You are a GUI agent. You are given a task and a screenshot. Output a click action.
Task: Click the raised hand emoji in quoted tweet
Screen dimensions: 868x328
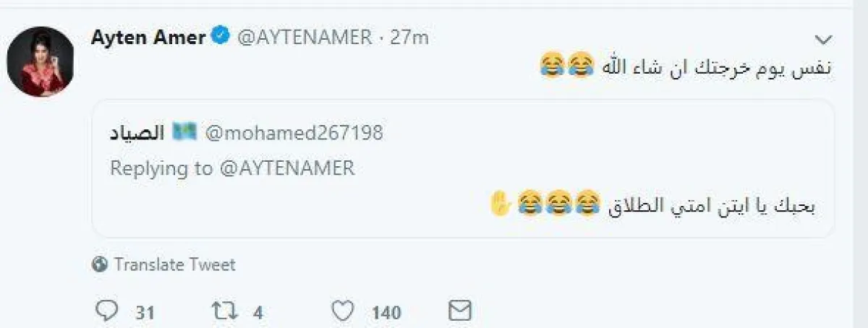pos(501,204)
